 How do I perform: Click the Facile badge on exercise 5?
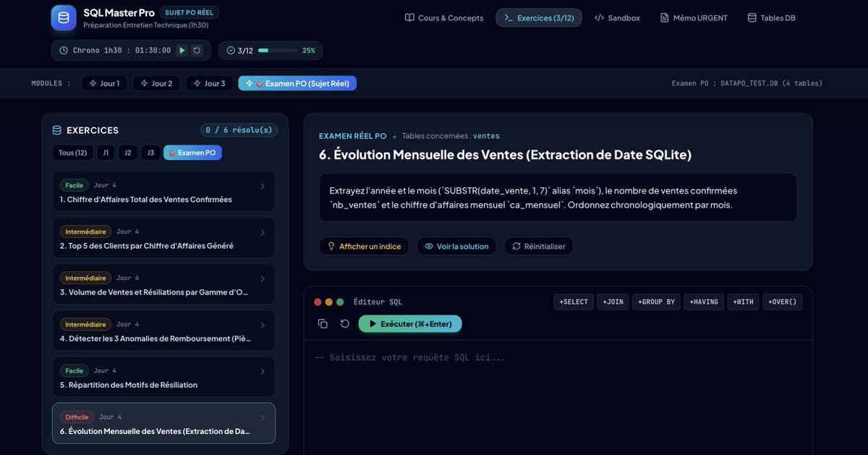click(75, 370)
